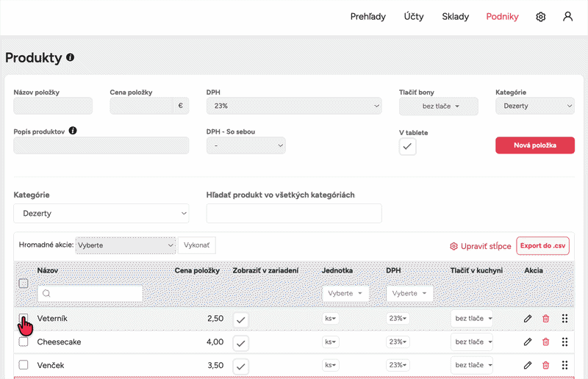Untick Zobraziť v zariadení for Venček

pyautogui.click(x=241, y=367)
